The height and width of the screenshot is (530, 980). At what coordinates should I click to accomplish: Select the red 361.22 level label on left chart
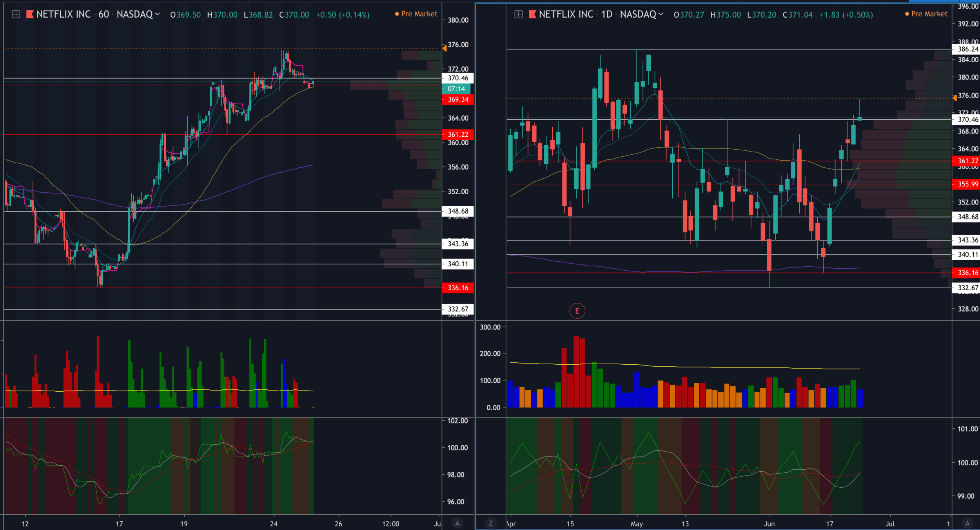coord(458,135)
